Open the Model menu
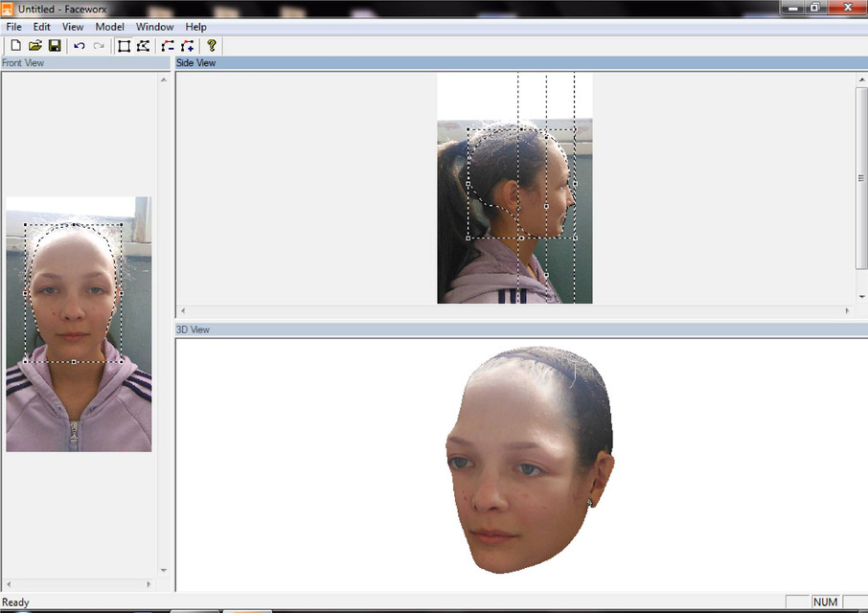This screenshot has height=613, width=868. point(109,27)
